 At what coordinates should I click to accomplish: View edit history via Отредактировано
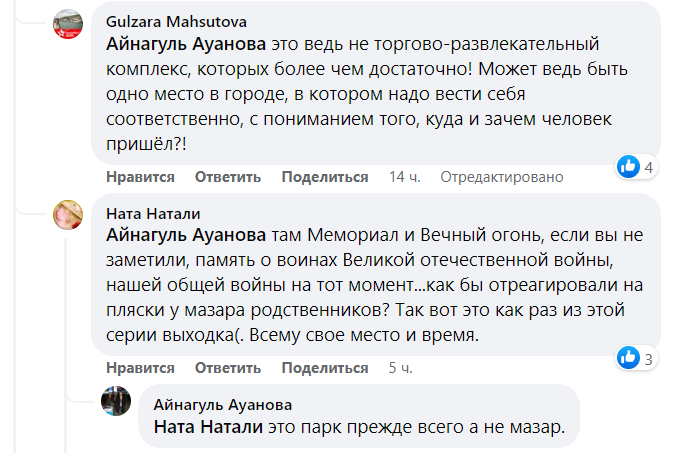(502, 177)
